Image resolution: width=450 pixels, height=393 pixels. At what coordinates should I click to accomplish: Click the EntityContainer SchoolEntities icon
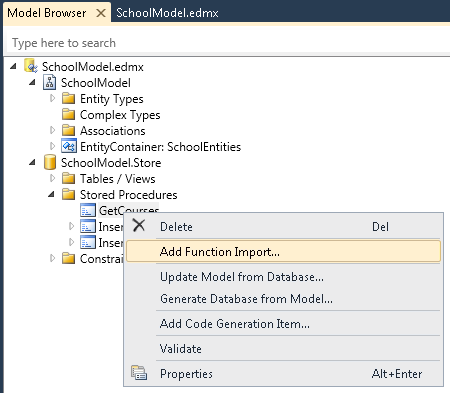[69, 146]
